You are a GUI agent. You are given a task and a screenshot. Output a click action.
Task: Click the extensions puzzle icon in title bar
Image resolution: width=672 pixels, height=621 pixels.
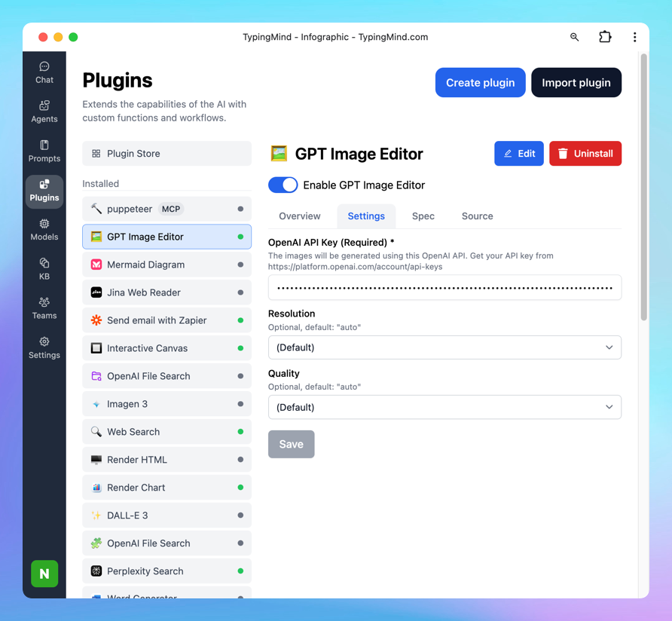coord(605,37)
